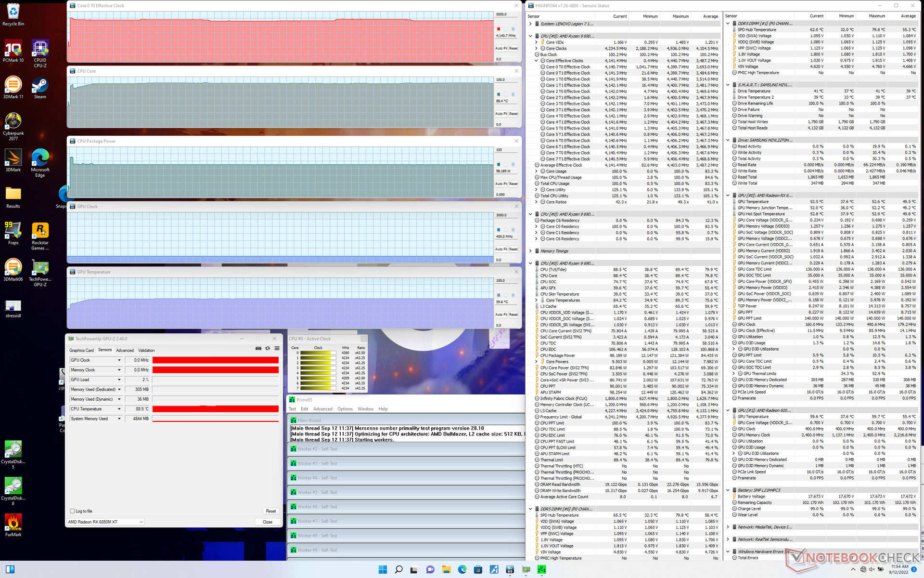The image size is (924, 578).
Task: Click maximum value field of GPU Temperature graph
Action: 506,280
